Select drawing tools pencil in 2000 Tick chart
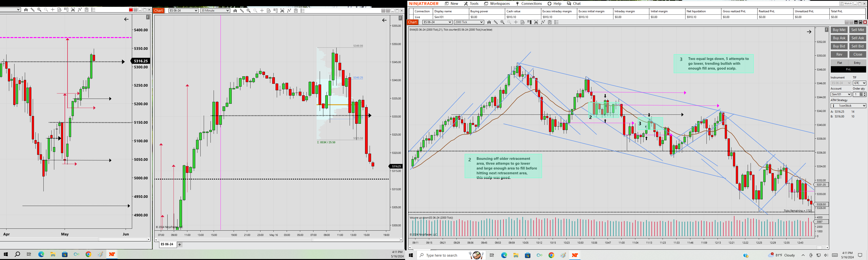Screen dimensions: 868x260 [x=496, y=22]
